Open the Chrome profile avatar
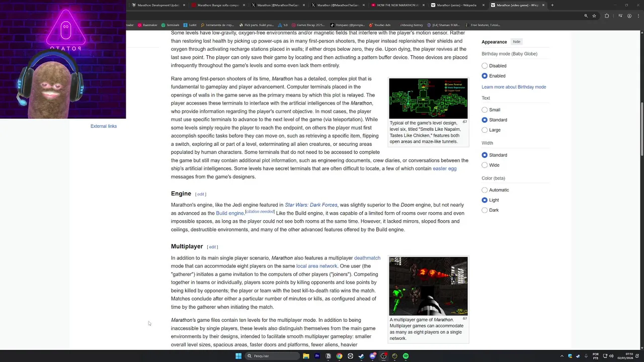This screenshot has width=644, height=362. tap(630, 16)
